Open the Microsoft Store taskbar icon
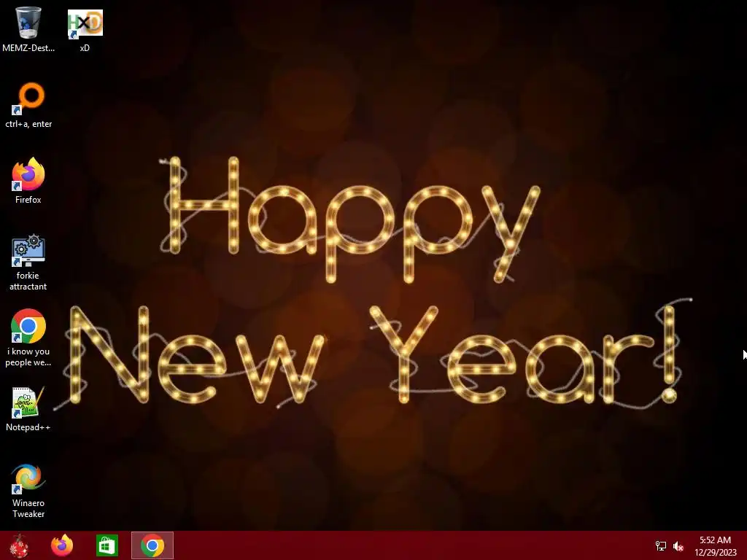The height and width of the screenshot is (560, 747). tap(107, 545)
